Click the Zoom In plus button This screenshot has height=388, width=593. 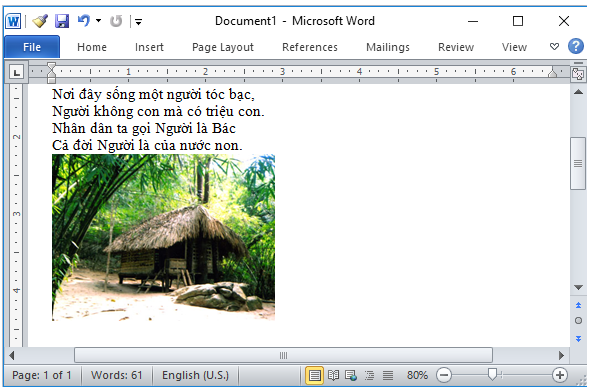(x=560, y=375)
